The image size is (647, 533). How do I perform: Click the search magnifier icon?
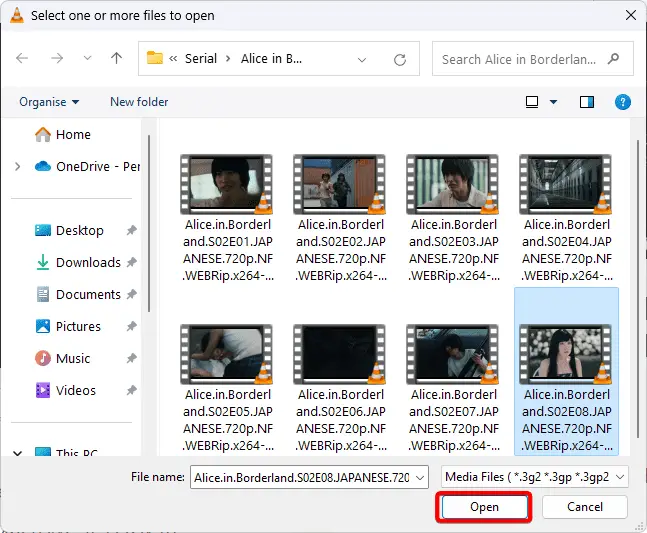(614, 59)
